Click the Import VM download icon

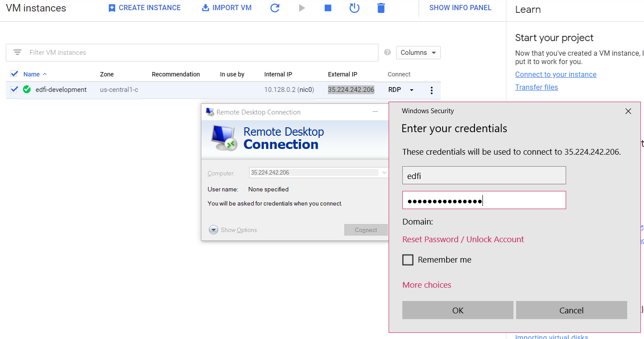tap(205, 8)
